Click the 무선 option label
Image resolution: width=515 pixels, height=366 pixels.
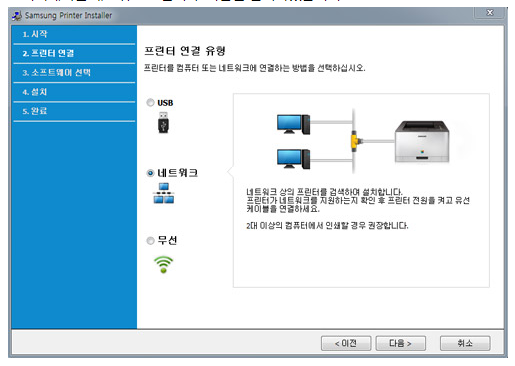coord(167,240)
